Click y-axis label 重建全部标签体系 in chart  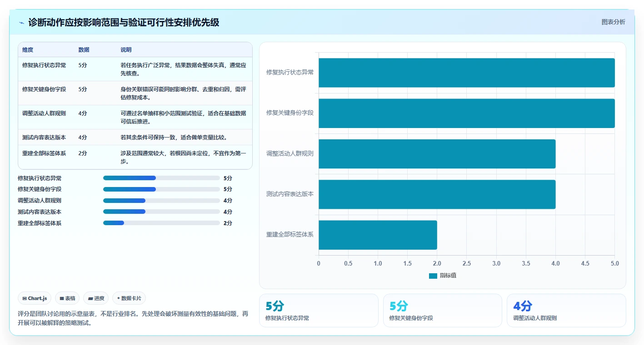pyautogui.click(x=290, y=235)
